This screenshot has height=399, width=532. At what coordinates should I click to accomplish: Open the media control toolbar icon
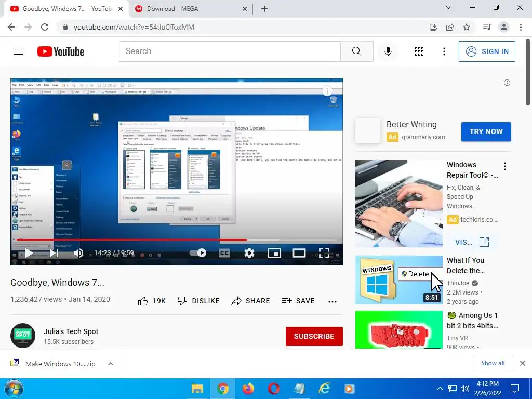(x=487, y=27)
